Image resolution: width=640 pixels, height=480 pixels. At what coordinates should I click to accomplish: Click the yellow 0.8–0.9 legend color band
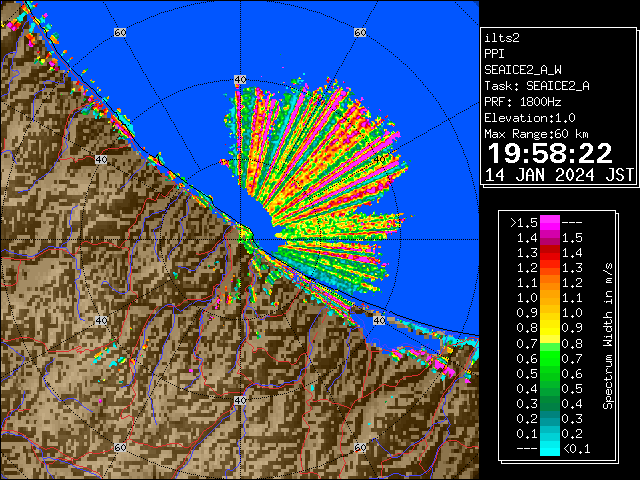pyautogui.click(x=550, y=328)
